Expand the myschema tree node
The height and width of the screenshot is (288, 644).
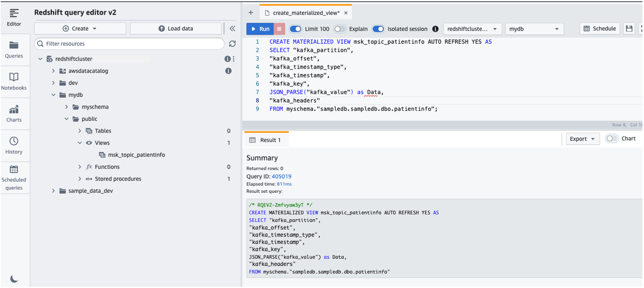67,107
